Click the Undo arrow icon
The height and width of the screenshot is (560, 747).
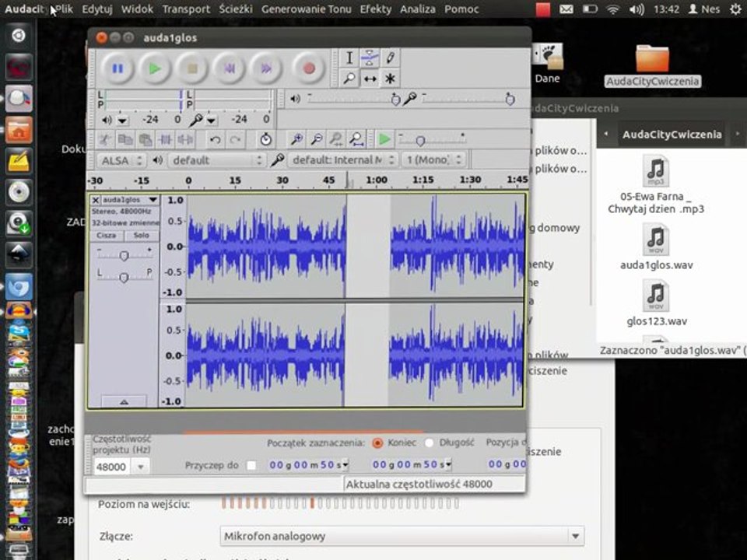(x=216, y=139)
